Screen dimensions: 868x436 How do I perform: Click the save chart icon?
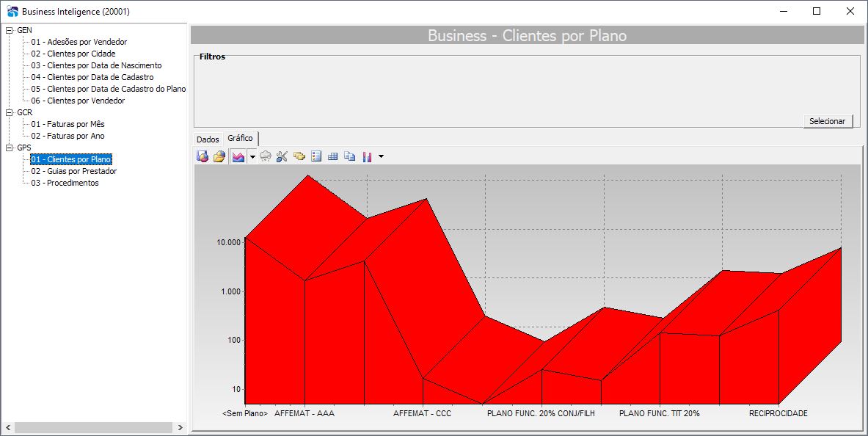tap(203, 157)
